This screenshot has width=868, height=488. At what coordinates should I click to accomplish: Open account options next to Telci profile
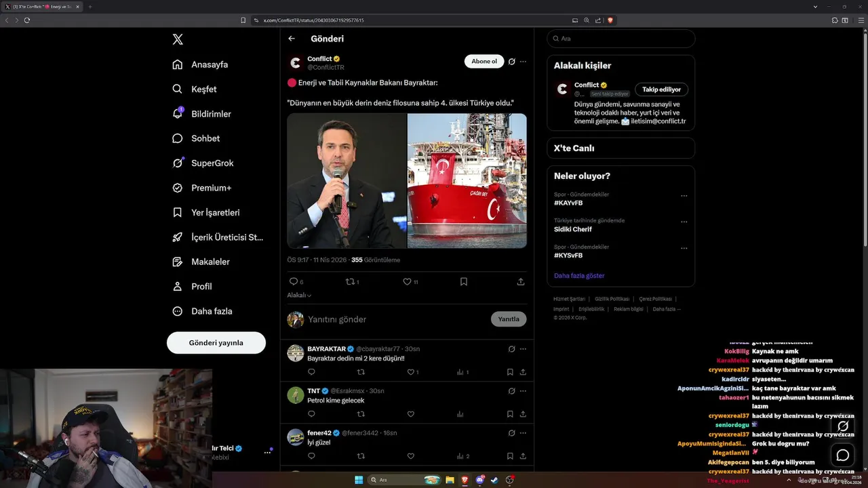click(267, 452)
